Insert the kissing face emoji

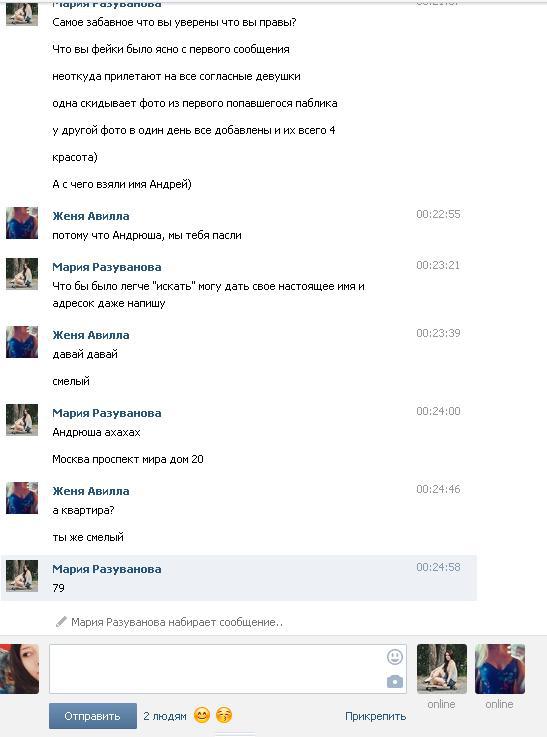pos(224,715)
